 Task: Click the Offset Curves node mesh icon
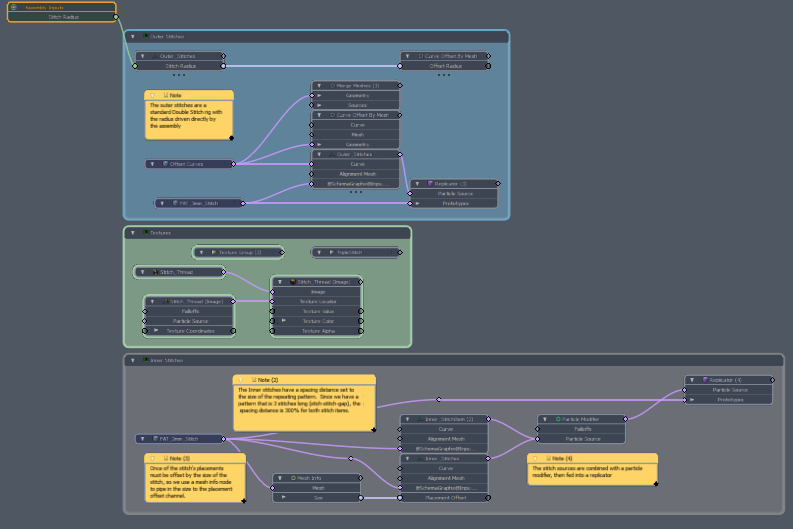click(165, 164)
